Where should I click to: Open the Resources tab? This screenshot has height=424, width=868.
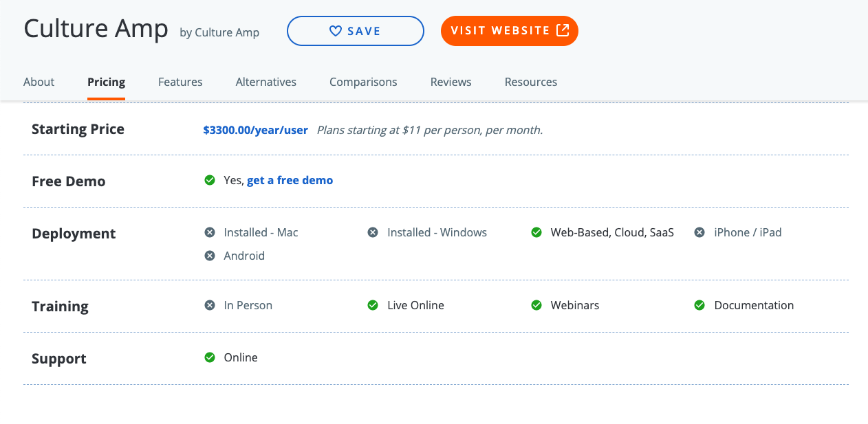point(531,82)
